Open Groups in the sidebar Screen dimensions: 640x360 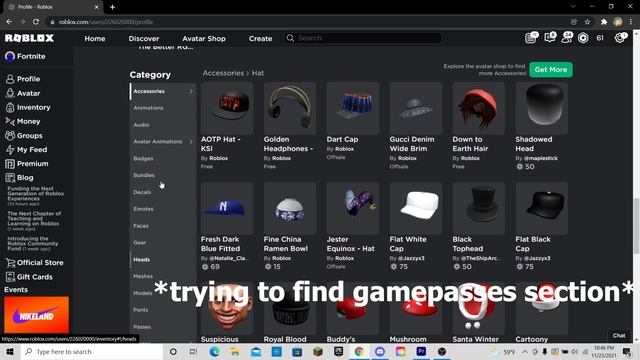pyautogui.click(x=24, y=136)
